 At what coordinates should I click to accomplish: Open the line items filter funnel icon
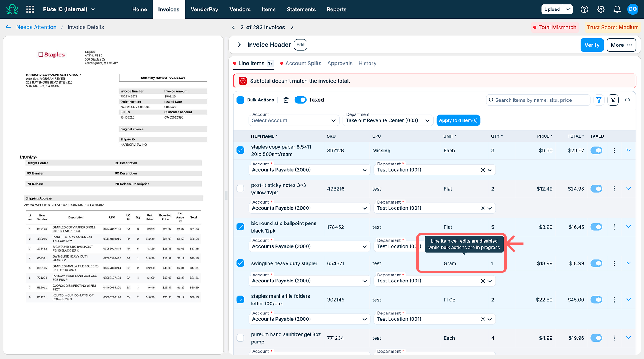pyautogui.click(x=599, y=100)
